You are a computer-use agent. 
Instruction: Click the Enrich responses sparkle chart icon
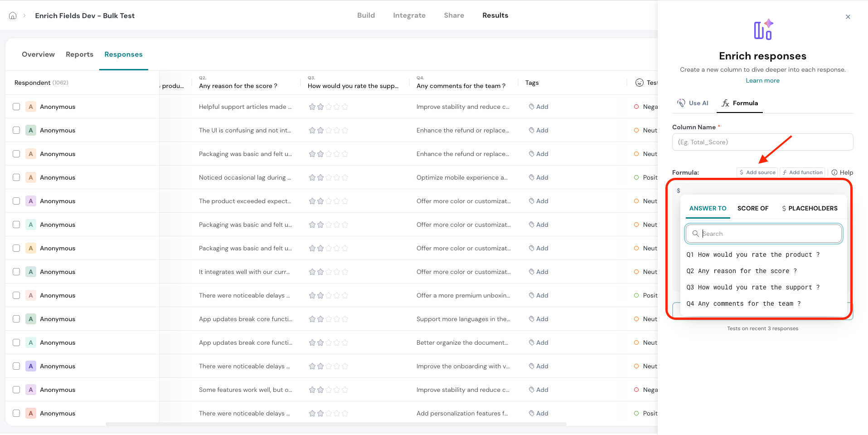[763, 30]
